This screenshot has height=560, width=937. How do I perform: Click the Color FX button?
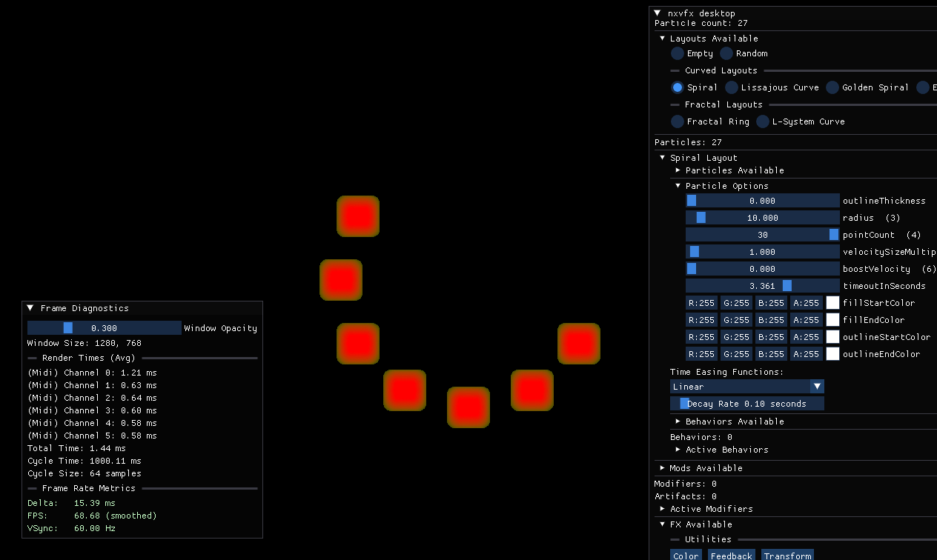(685, 556)
